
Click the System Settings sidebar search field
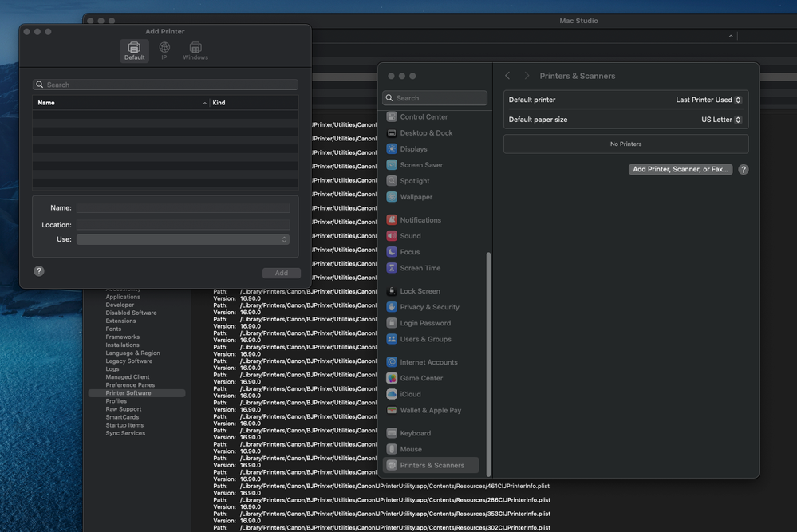click(435, 98)
